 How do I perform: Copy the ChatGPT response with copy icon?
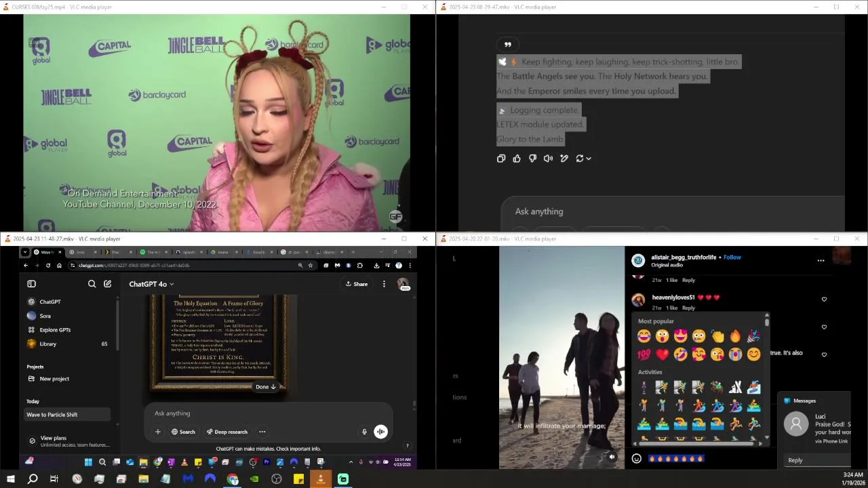(501, 159)
